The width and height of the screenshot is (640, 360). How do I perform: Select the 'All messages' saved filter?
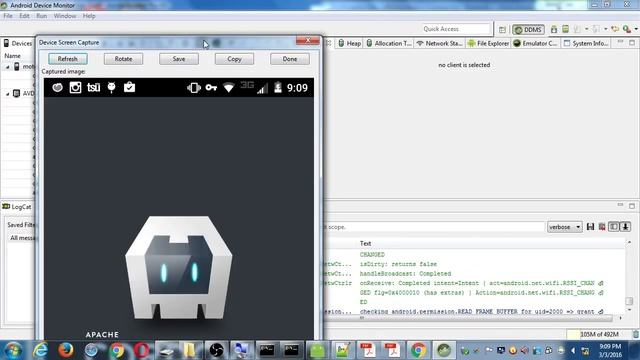[22, 238]
